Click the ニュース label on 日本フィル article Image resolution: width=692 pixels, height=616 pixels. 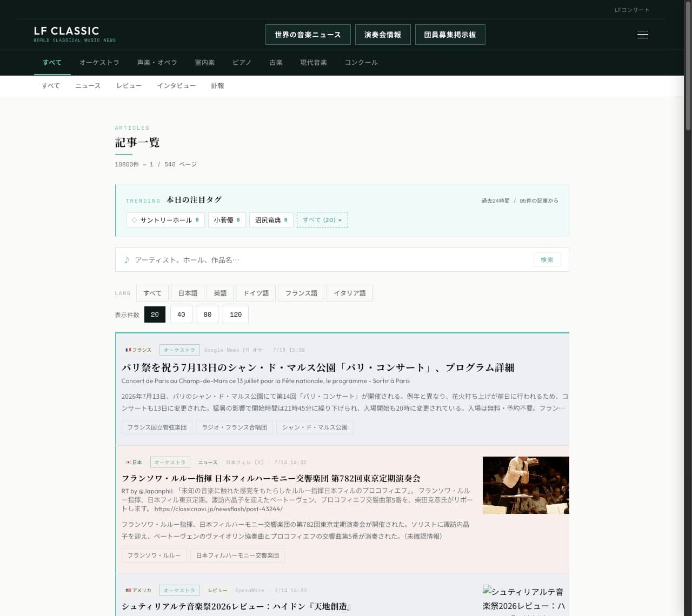click(x=208, y=463)
